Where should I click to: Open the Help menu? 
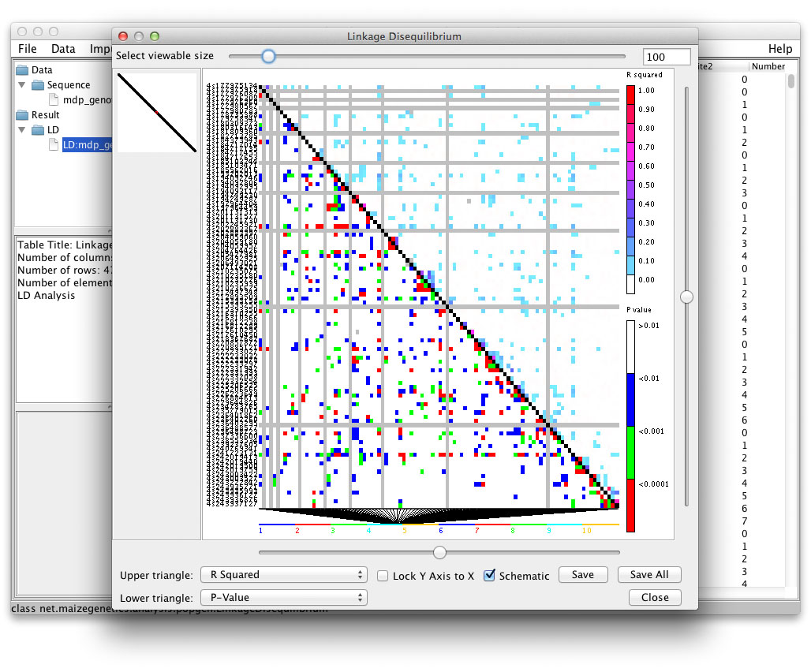780,49
